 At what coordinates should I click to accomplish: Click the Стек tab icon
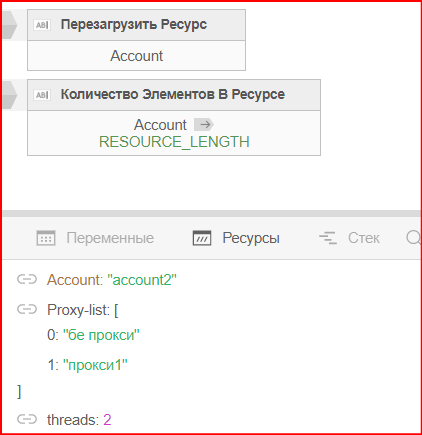[x=328, y=238]
